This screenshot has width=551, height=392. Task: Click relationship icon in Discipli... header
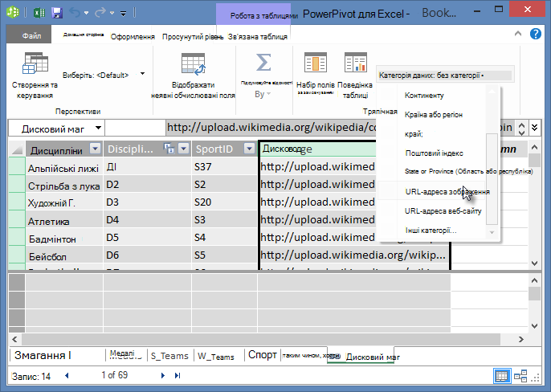[x=169, y=149]
